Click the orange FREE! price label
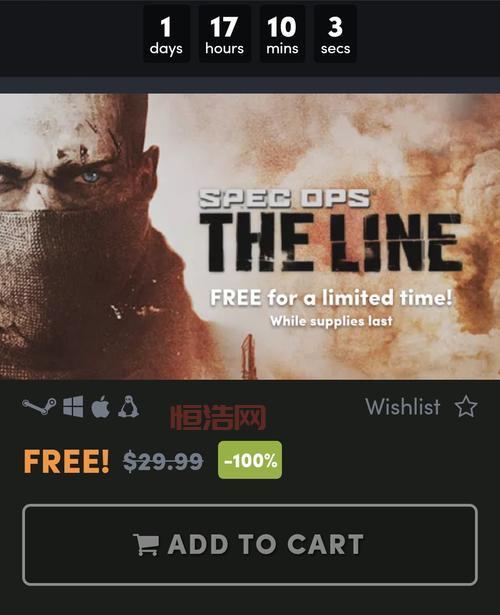The width and height of the screenshot is (500, 615). point(66,461)
